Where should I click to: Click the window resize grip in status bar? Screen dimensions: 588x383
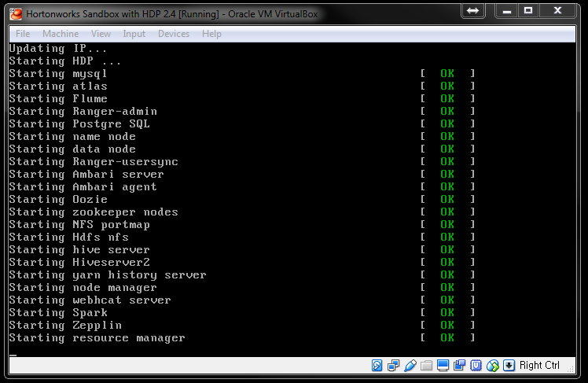[571, 369]
